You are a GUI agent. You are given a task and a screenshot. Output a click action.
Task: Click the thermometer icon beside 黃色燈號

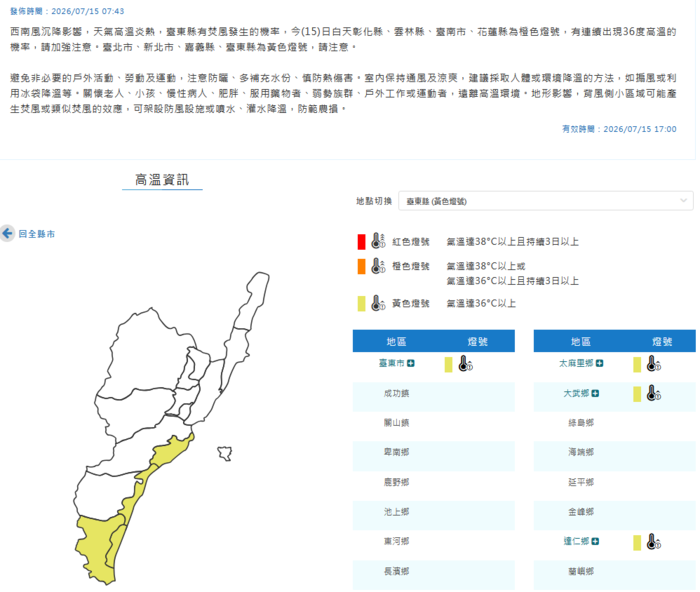pos(378,303)
